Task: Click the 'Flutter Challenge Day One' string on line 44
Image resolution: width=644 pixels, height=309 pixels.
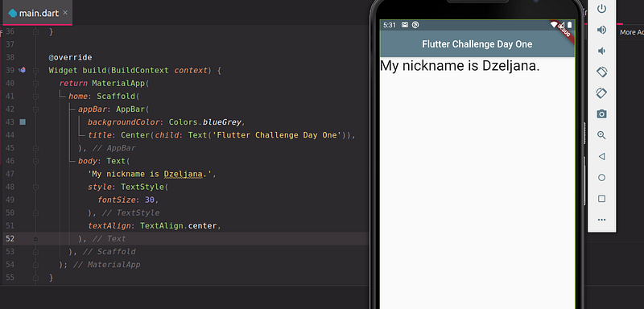Action: pyautogui.click(x=277, y=135)
